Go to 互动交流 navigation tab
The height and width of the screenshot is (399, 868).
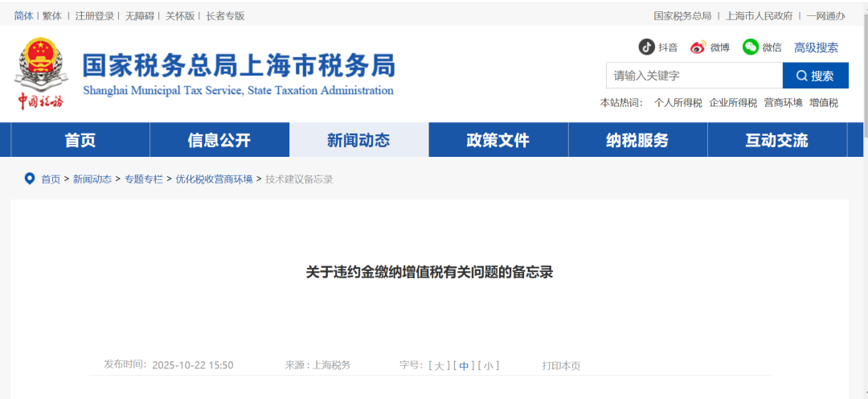(776, 140)
